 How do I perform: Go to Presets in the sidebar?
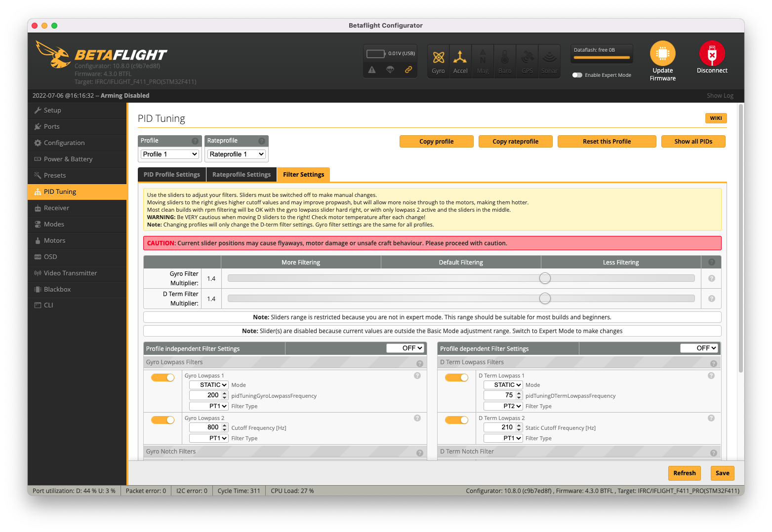point(77,176)
